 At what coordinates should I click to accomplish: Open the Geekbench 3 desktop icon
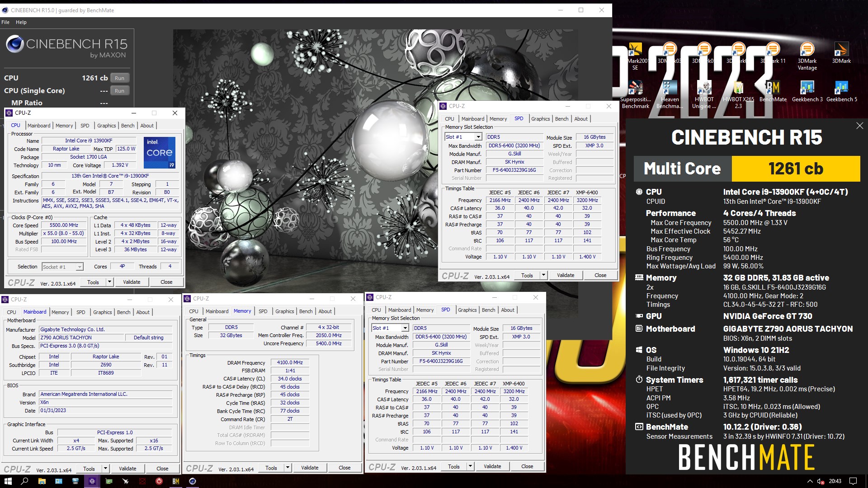click(807, 91)
